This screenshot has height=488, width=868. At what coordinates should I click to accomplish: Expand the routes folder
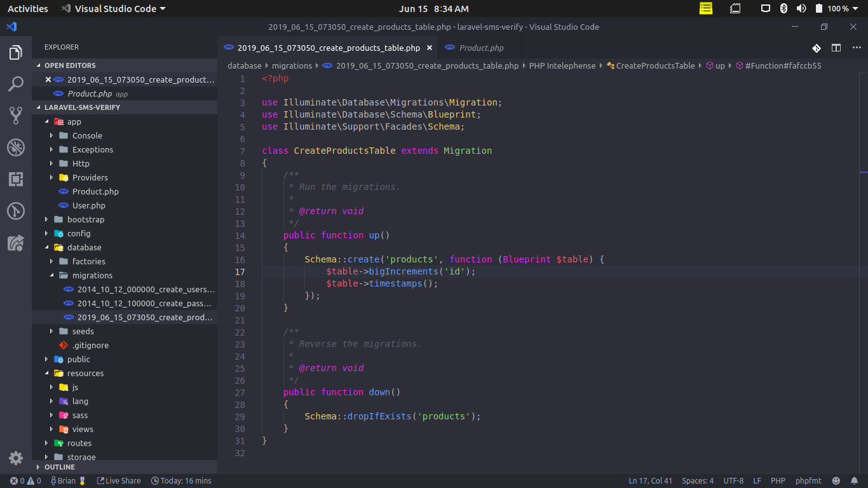tap(125, 443)
